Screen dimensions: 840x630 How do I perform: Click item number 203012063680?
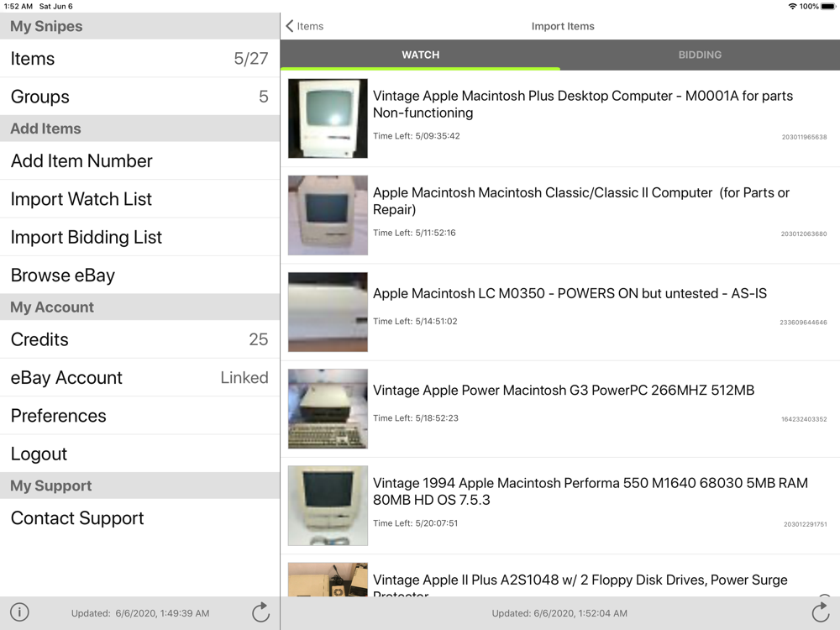click(x=804, y=234)
